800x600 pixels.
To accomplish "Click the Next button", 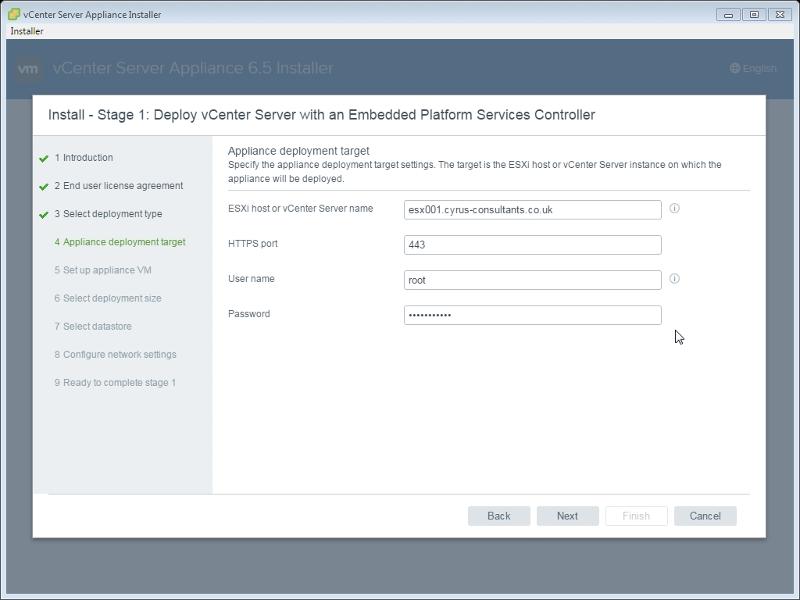I will tap(567, 516).
